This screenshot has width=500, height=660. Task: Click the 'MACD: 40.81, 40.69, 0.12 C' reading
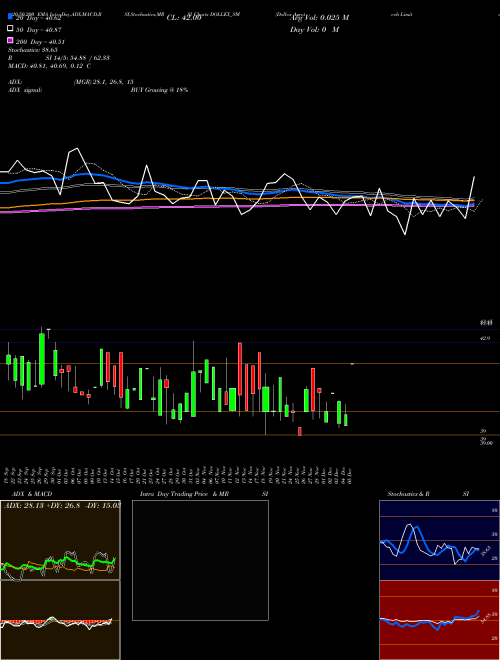coord(50,66)
